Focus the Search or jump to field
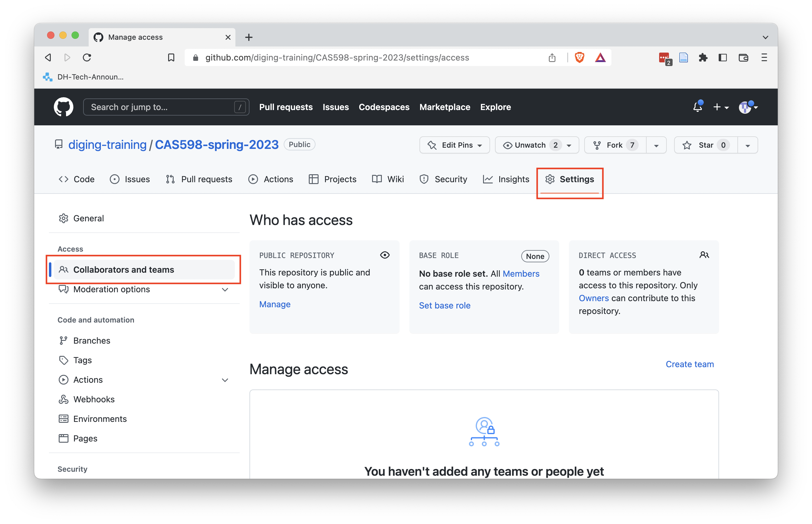The image size is (812, 524). coord(166,107)
